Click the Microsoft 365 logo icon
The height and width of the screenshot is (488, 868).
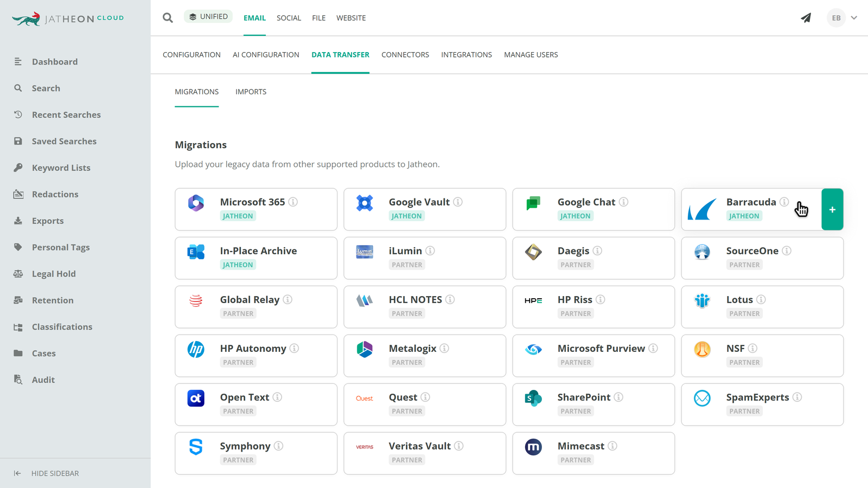pos(196,203)
